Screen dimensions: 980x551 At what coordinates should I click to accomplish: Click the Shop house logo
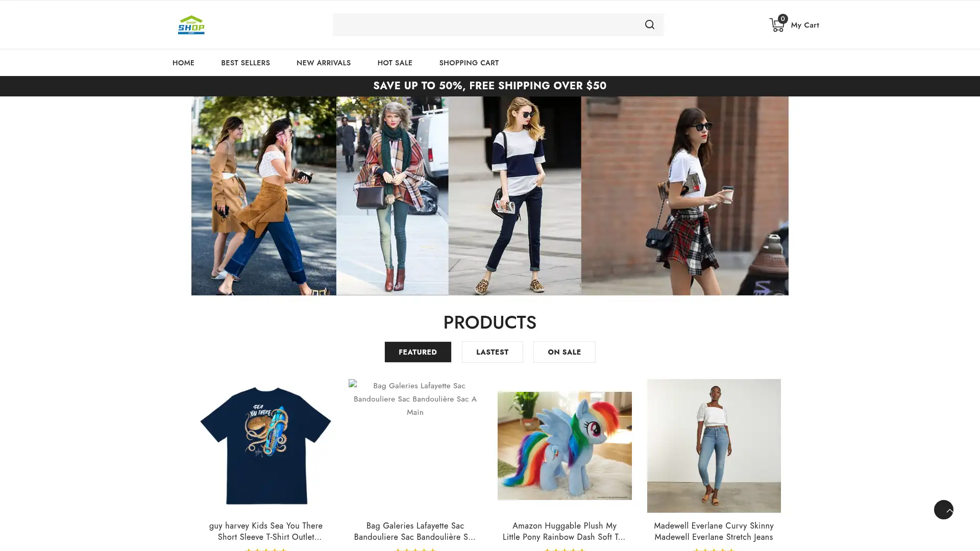(x=191, y=24)
